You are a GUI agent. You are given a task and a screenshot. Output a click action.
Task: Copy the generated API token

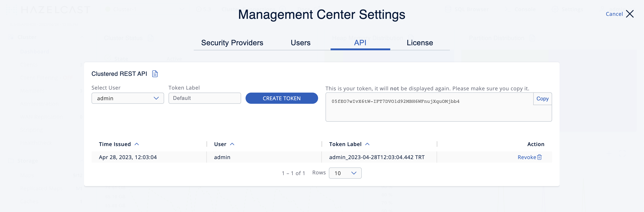(x=542, y=99)
